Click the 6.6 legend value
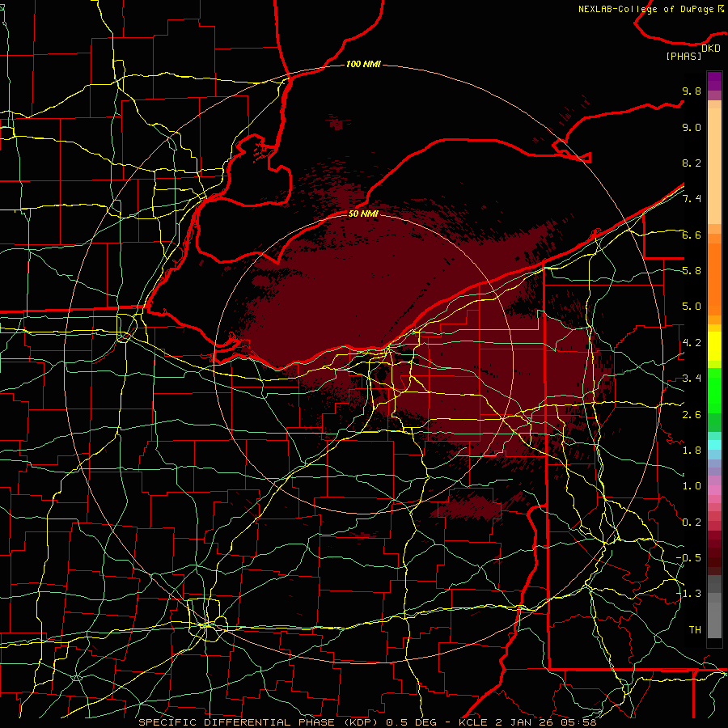 [692, 235]
